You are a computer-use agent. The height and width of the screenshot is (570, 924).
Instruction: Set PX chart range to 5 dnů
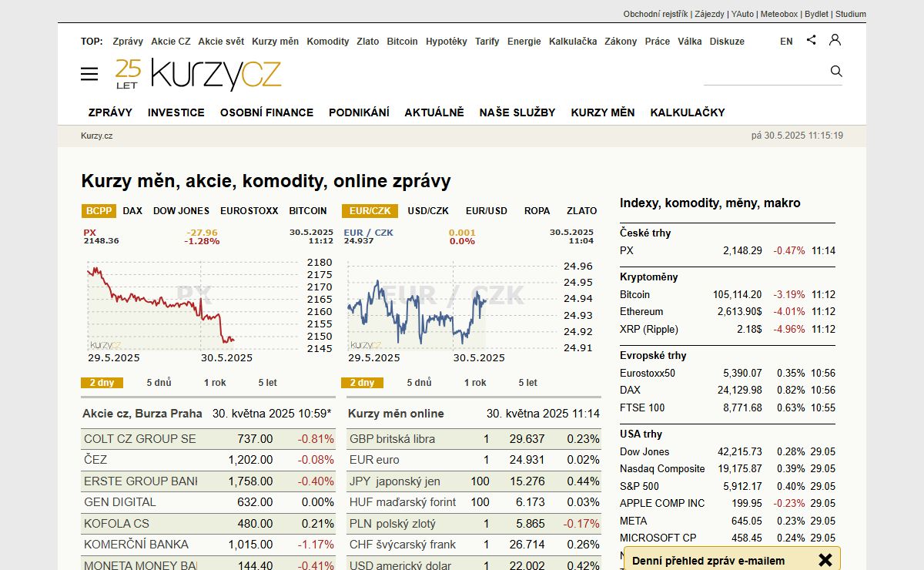coord(159,383)
